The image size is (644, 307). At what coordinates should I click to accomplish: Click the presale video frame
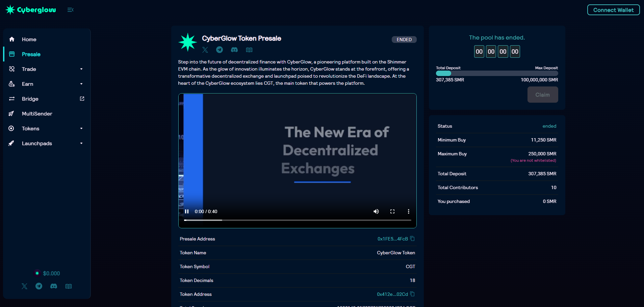pos(298,161)
